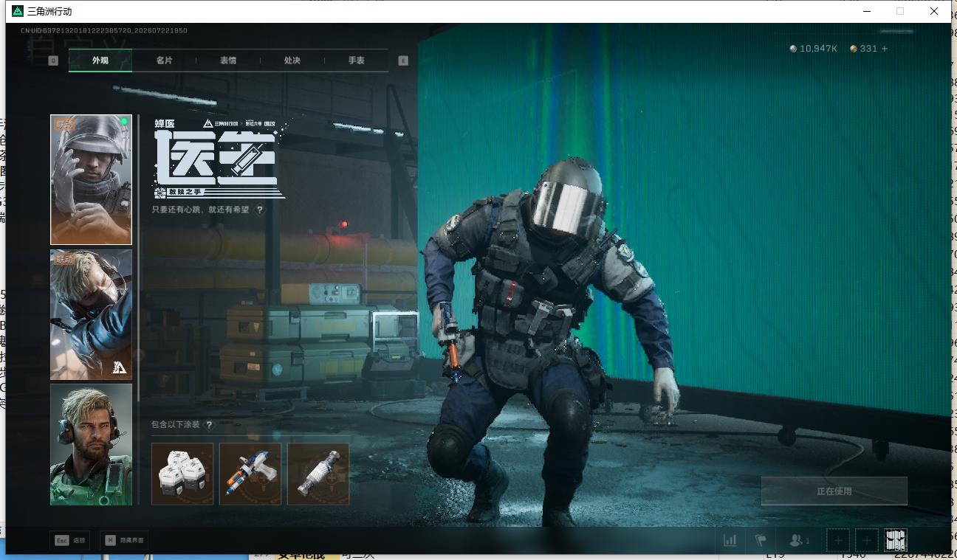
Task: Open the 手表 tab
Action: (357, 61)
